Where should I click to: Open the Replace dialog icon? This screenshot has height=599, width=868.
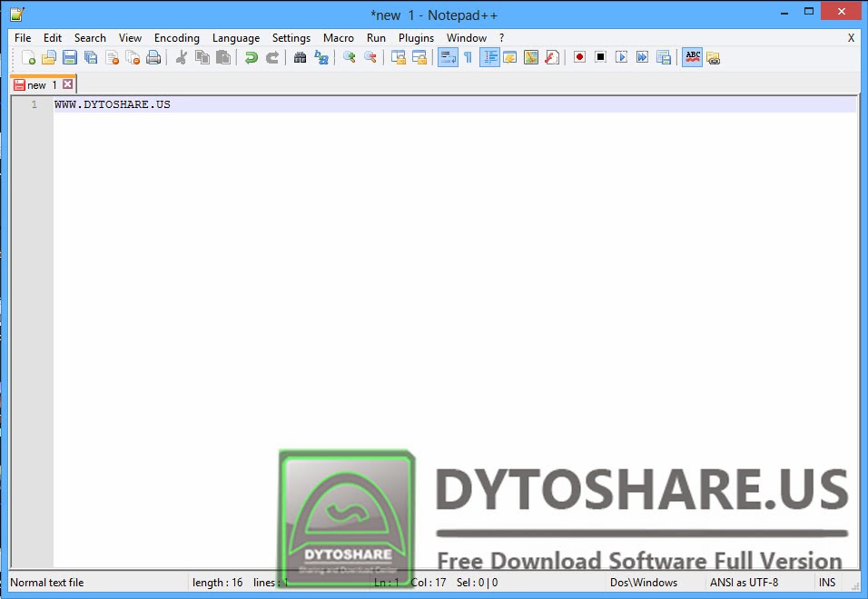321,57
